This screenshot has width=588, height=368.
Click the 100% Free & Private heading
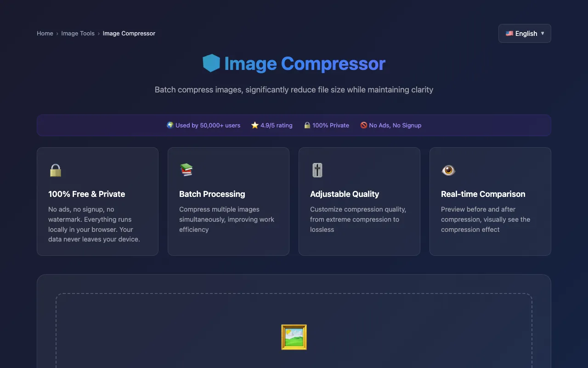pos(87,194)
